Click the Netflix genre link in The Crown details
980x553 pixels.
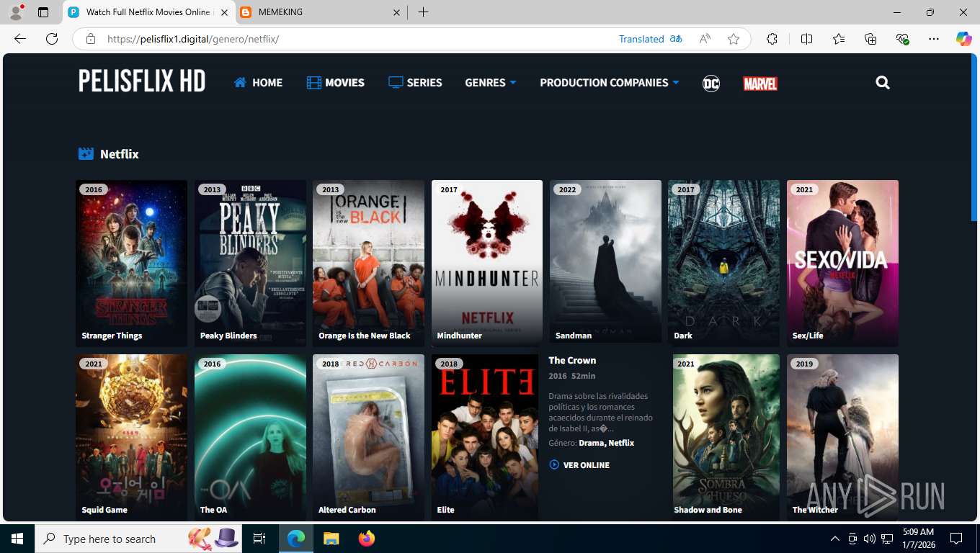(621, 443)
